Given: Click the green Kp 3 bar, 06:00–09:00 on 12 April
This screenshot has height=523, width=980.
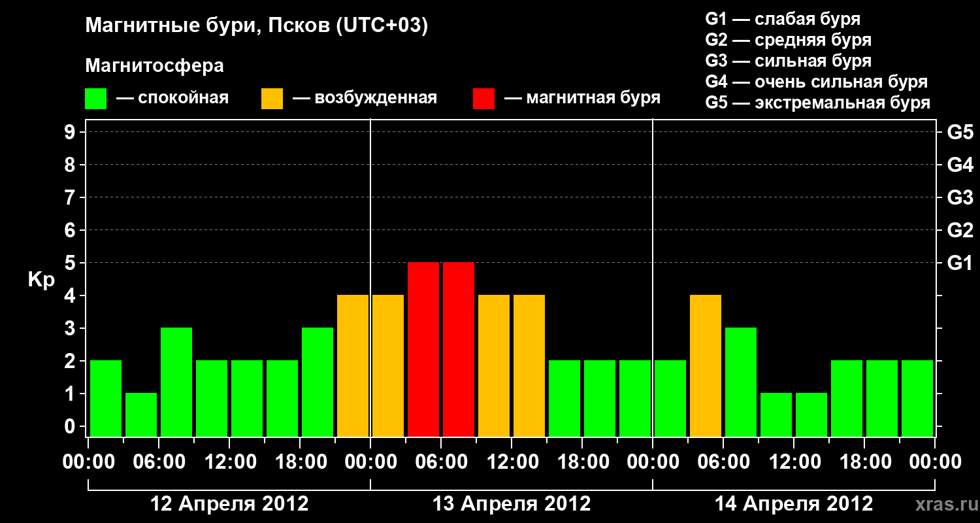Looking at the screenshot, I should point(176,382).
